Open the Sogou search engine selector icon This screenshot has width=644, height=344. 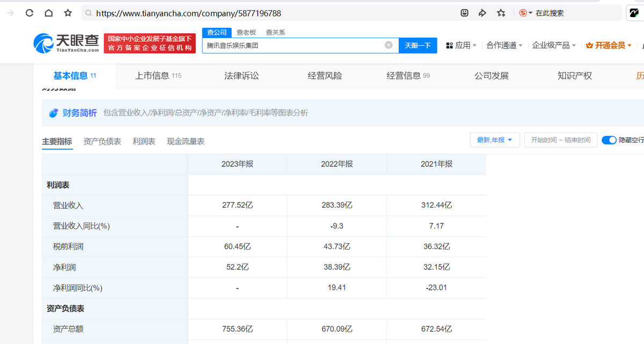tap(525, 13)
